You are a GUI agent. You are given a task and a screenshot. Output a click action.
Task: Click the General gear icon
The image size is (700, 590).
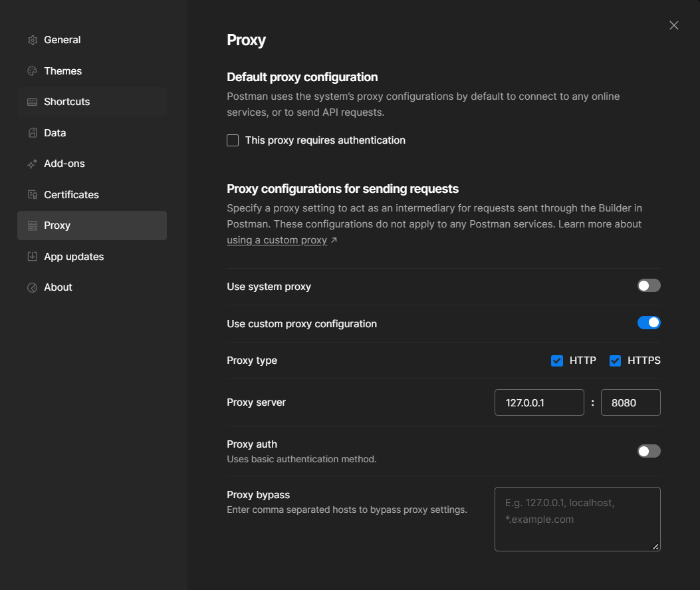pyautogui.click(x=32, y=40)
